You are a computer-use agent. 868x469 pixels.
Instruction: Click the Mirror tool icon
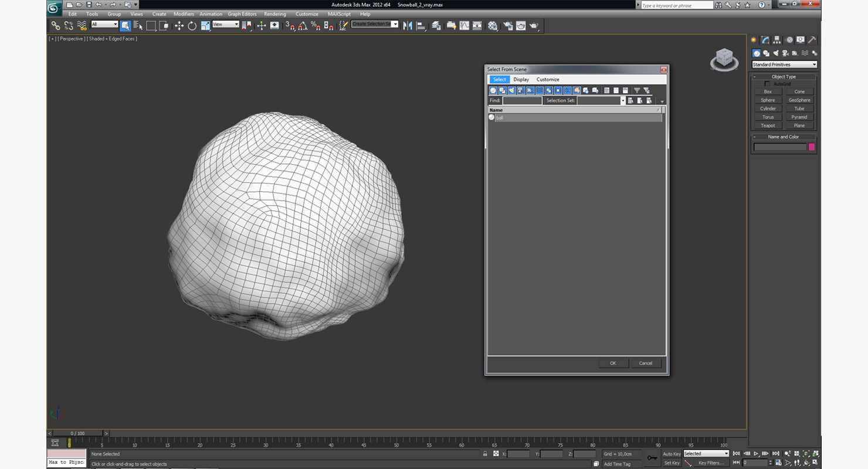click(408, 26)
